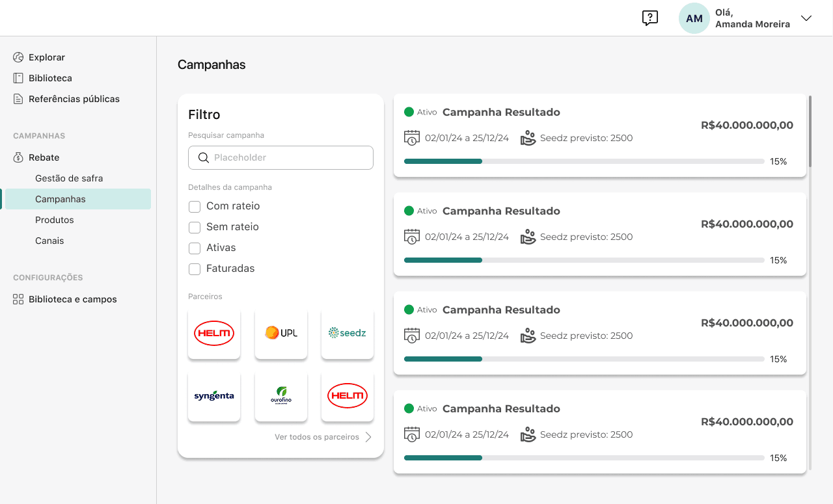Focus the Pesquisar campanha Placeholder field
This screenshot has height=504, width=833.
(280, 157)
